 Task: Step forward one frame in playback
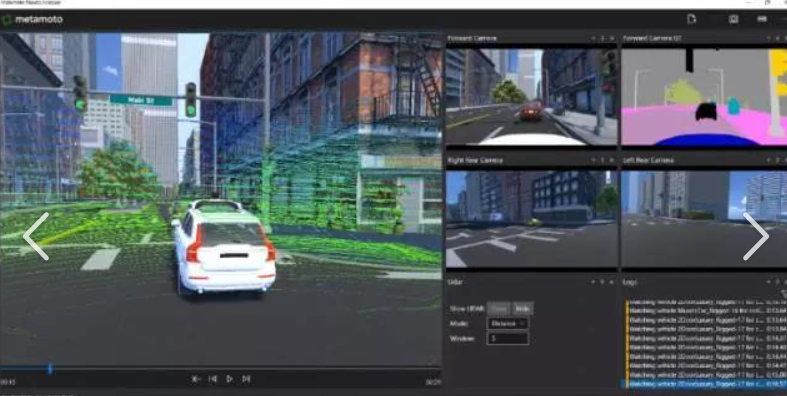click(x=246, y=379)
